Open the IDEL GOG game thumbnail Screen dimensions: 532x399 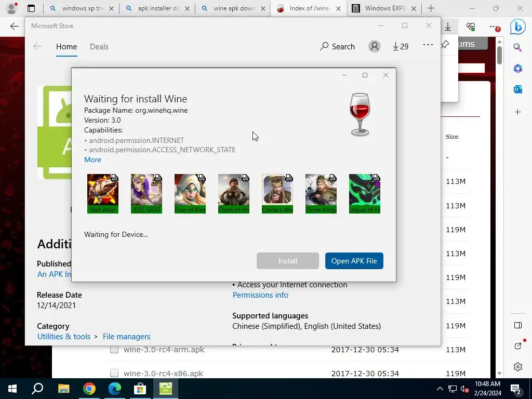146,194
